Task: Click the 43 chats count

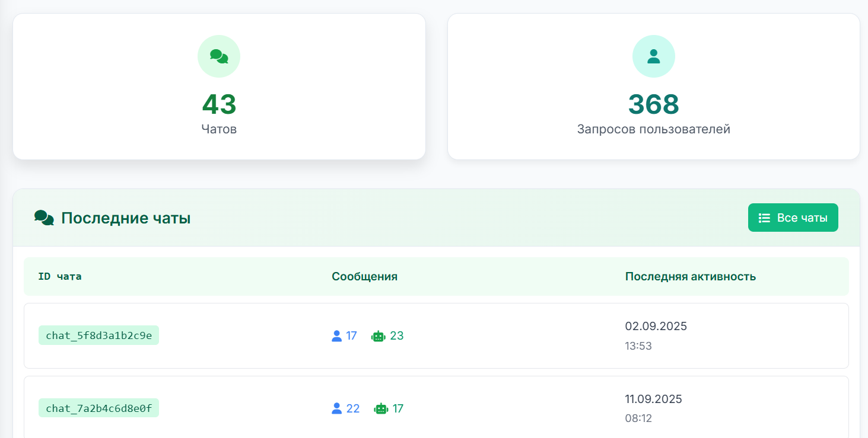Action: click(x=219, y=104)
